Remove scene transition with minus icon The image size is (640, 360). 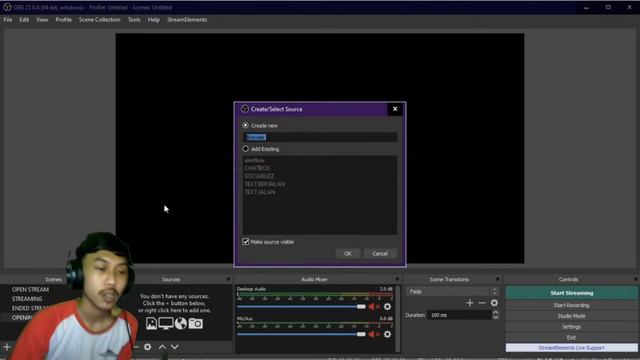click(482, 303)
